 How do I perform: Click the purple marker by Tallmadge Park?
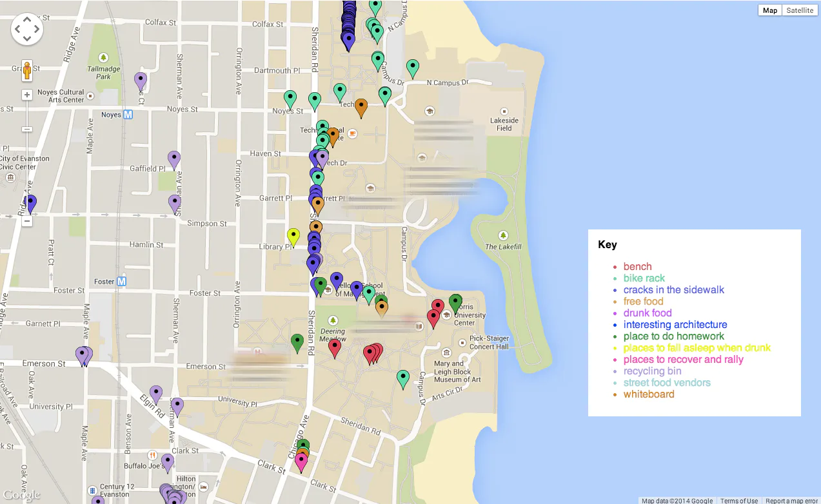pyautogui.click(x=141, y=81)
